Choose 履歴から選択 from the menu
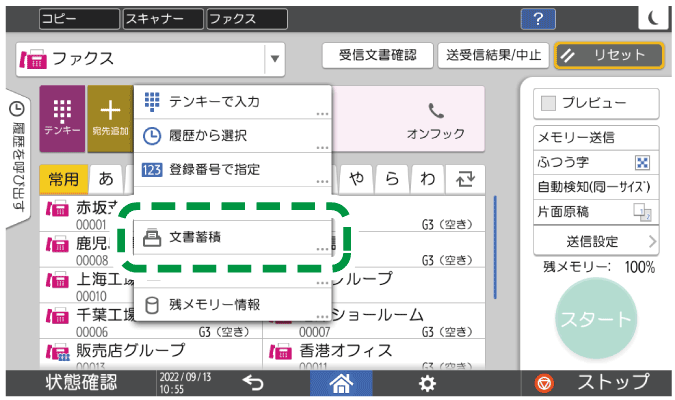 [232, 136]
